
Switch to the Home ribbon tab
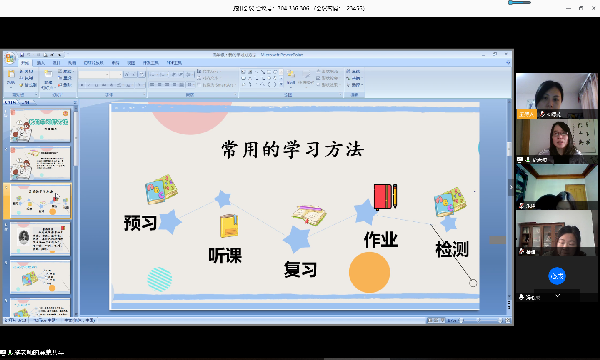tap(25, 63)
